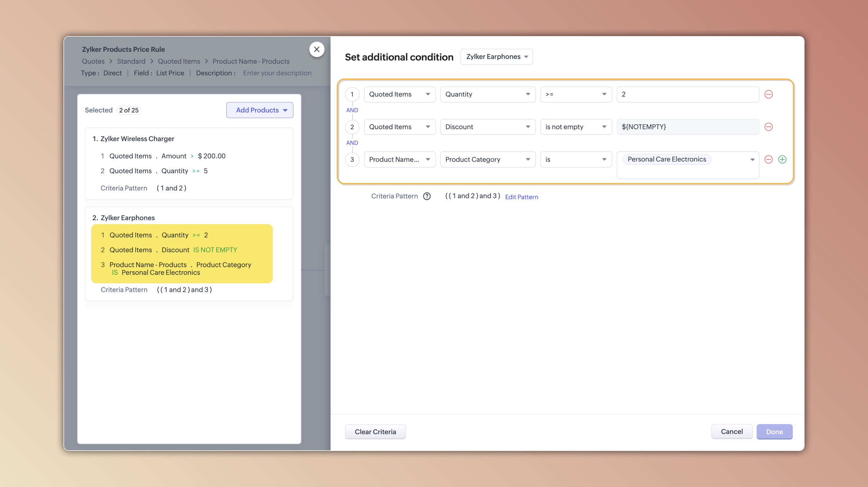Open the Criteria Pattern help tooltip
This screenshot has width=868, height=487.
pos(427,196)
